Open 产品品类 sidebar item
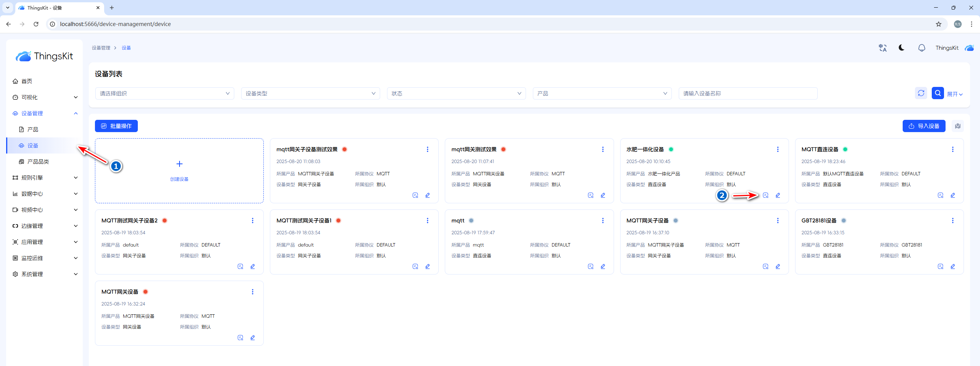The height and width of the screenshot is (366, 980). click(x=38, y=162)
